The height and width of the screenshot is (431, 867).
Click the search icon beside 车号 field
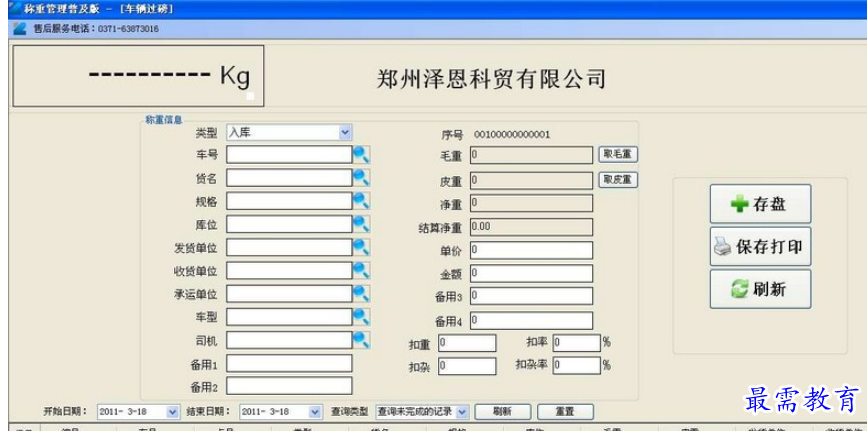click(x=362, y=154)
